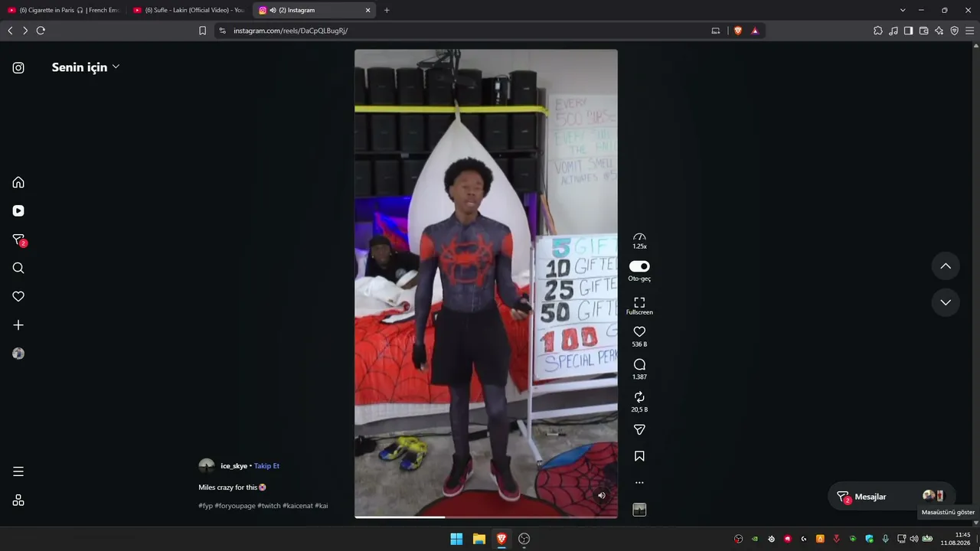Pause the reel by clicking the video

[x=486, y=283]
